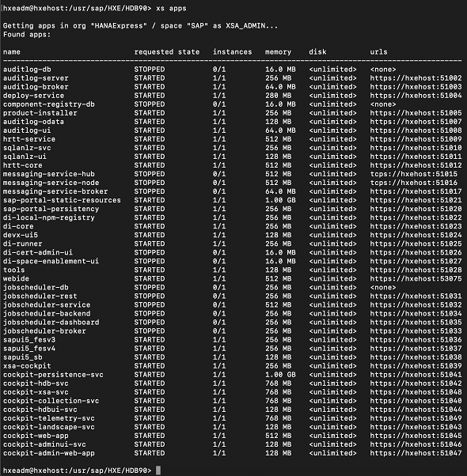
Task: Place cursor at bottom command prompt
Action: [158, 470]
